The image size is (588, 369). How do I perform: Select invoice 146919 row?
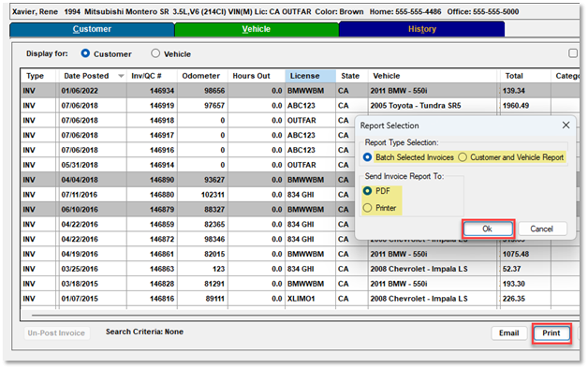[300, 106]
